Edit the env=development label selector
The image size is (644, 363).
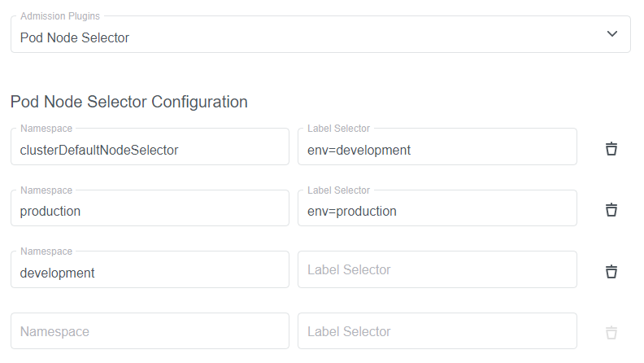tap(437, 150)
